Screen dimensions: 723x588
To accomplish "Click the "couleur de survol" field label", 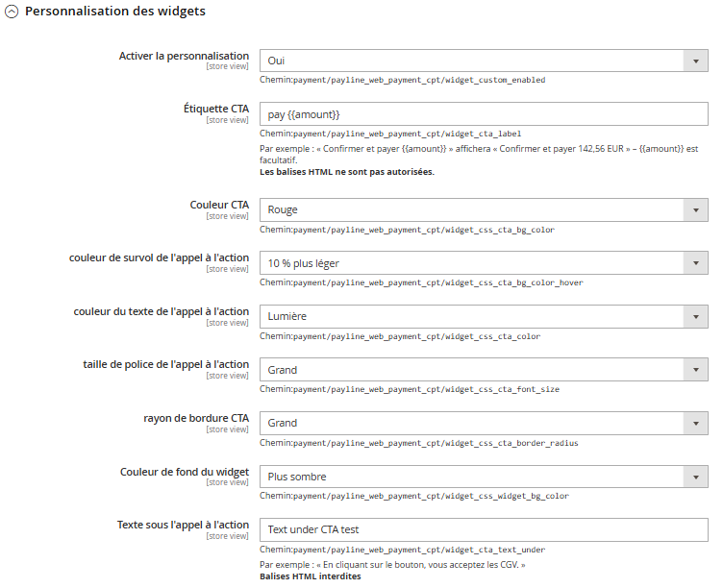I will [x=159, y=257].
